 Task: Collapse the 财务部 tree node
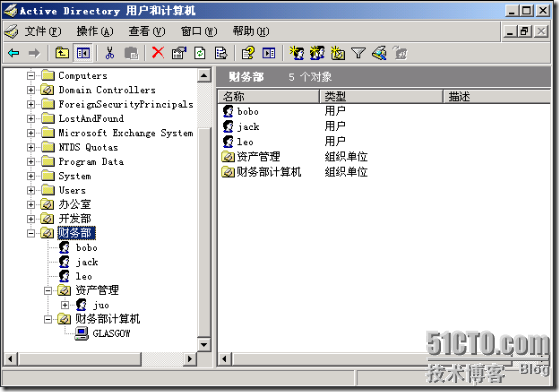coord(31,233)
